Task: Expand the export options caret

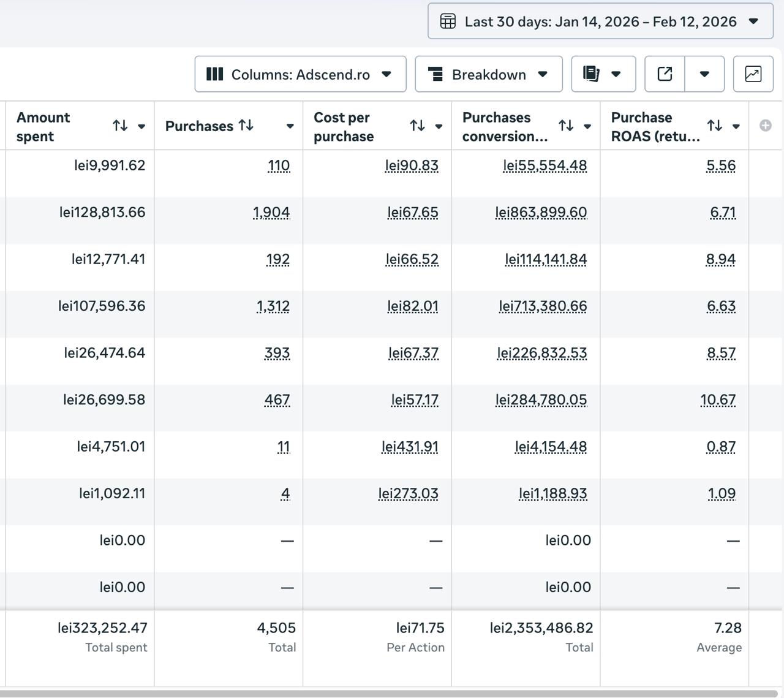Action: pos(704,74)
